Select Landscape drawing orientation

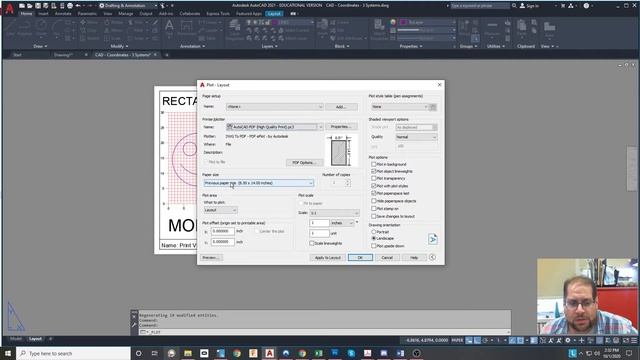click(373, 238)
